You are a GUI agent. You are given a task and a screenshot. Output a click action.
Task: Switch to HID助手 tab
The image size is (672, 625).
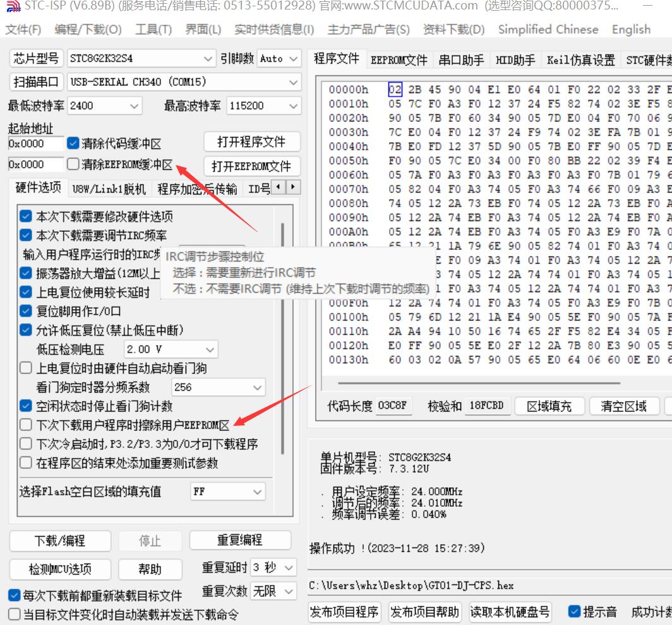tap(515, 59)
